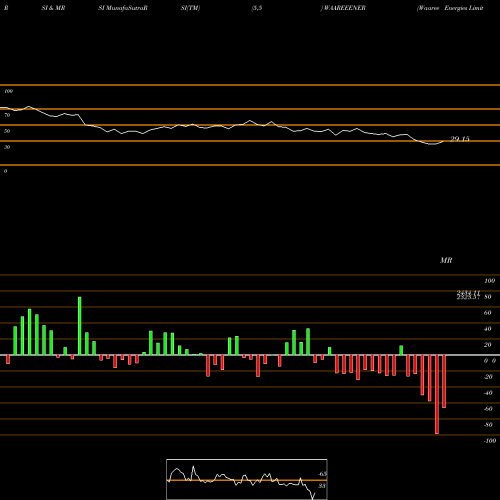Click the 30 level label on RSI axis
Screen dimensions: 500x500
click(7, 147)
